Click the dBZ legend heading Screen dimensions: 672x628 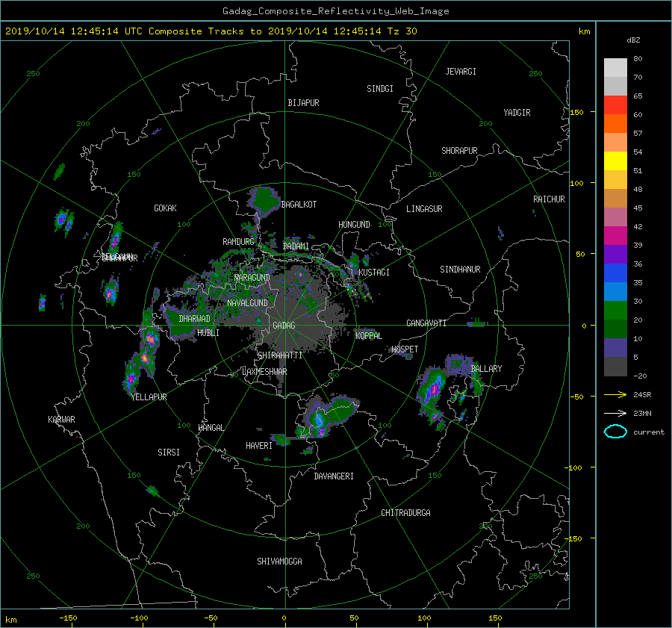click(x=633, y=40)
